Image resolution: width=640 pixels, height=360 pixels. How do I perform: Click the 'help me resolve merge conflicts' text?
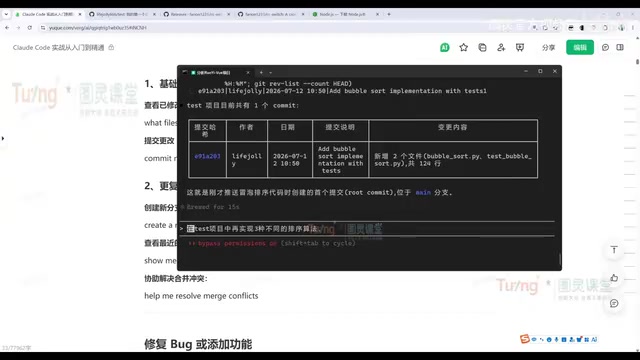click(x=201, y=296)
